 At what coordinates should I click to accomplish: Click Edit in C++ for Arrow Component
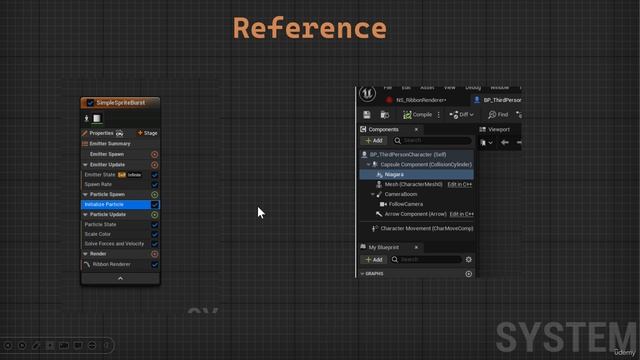(x=462, y=214)
